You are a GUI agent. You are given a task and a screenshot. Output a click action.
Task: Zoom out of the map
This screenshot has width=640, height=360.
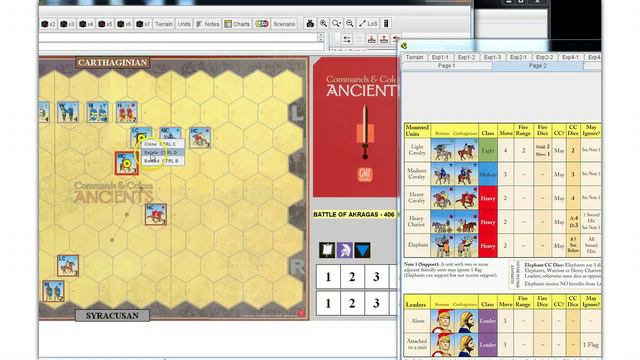coord(350,24)
